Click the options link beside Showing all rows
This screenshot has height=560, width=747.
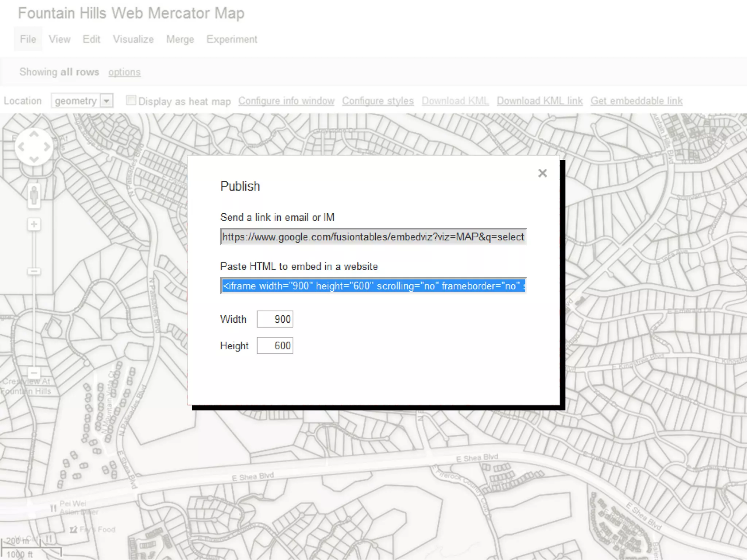(124, 72)
